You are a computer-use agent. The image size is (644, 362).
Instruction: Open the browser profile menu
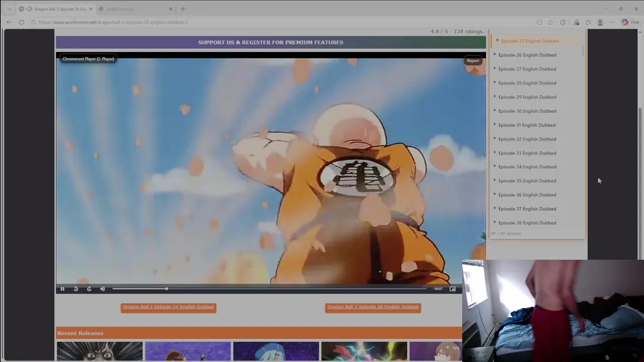600,22
